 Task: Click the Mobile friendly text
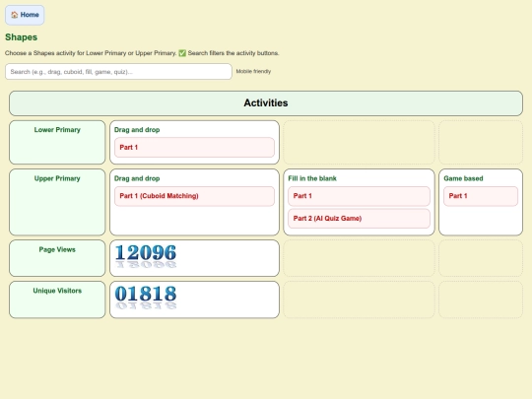coord(253,71)
